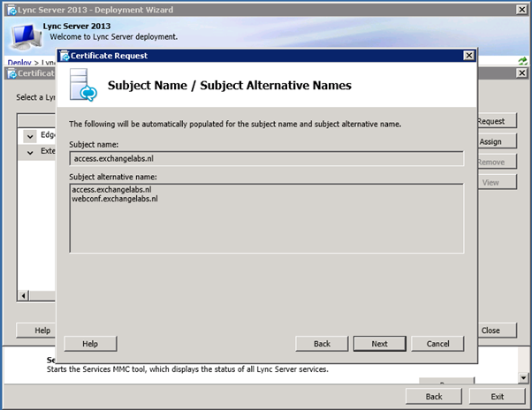Screen dimensions: 532x410
Task: Click the Deploy breadcrumb link
Action: (x=19, y=63)
